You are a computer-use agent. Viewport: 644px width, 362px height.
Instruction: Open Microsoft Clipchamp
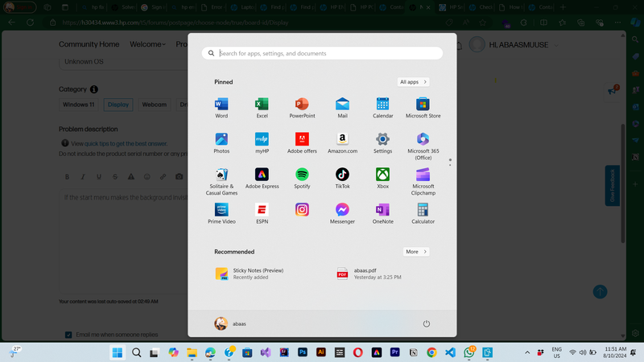(x=423, y=182)
